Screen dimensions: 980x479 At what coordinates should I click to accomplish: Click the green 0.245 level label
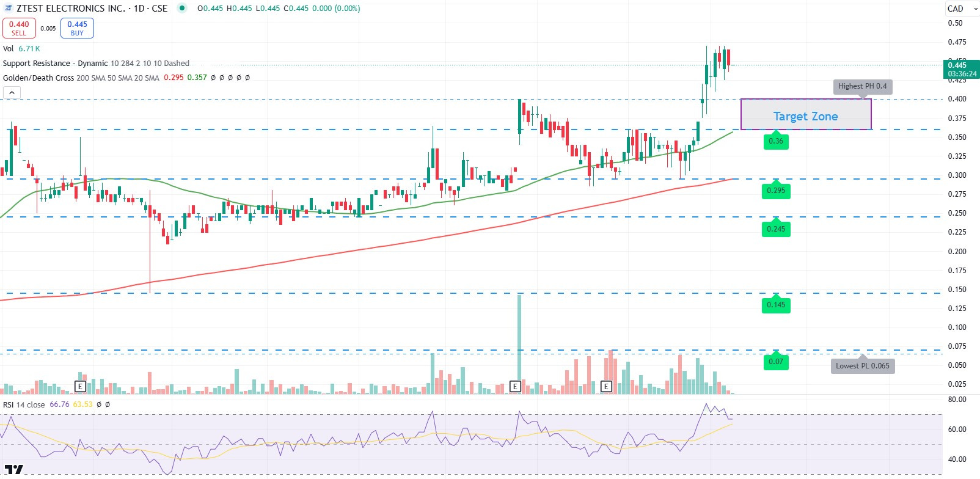pyautogui.click(x=776, y=229)
